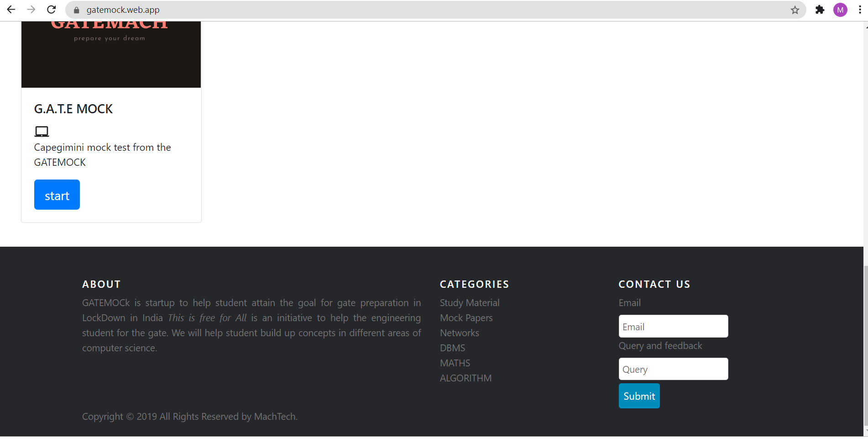Select the DBMS category link
Screen dimensions: 868x439
pos(452,348)
